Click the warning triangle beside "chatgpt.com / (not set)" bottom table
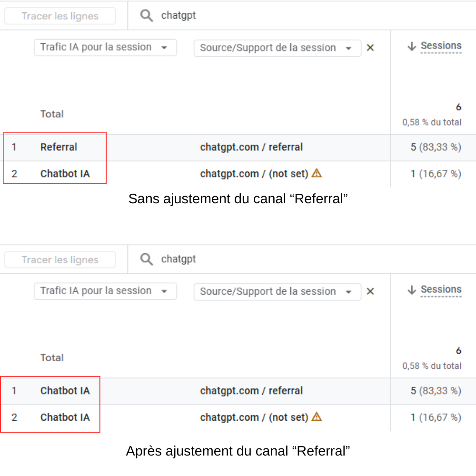The width and height of the screenshot is (476, 476). pos(316,417)
